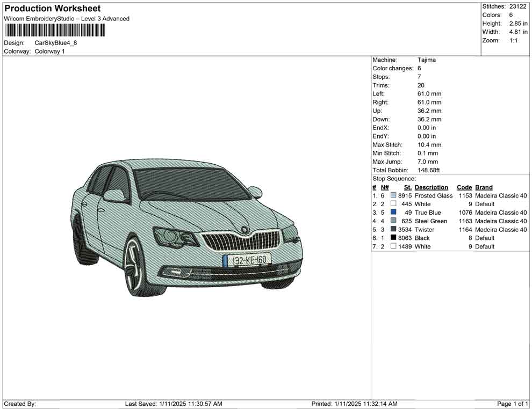
Task: Click the Code column header
Action: coord(464,187)
